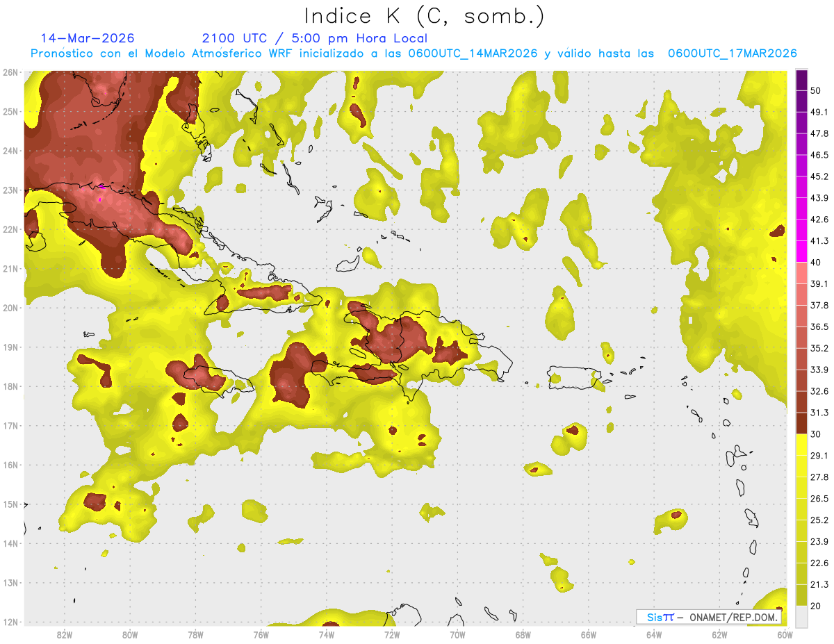Click the longitude label '66W'
834x644 pixels.
(588, 635)
